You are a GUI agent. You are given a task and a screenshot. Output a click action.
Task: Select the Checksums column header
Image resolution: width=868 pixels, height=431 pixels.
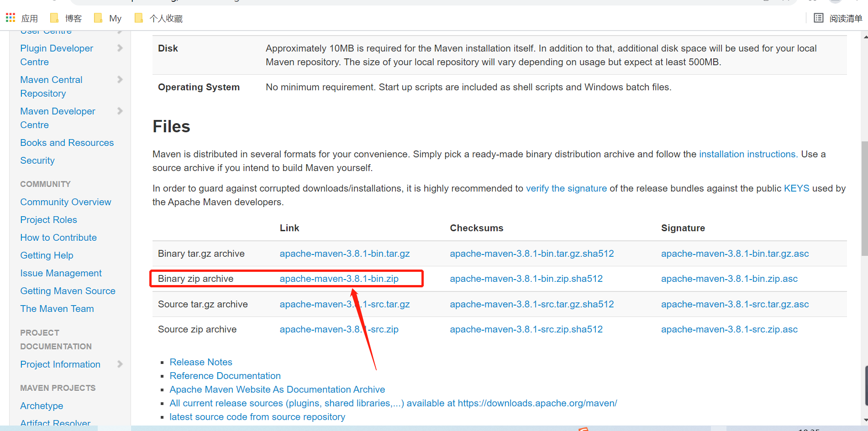click(477, 228)
